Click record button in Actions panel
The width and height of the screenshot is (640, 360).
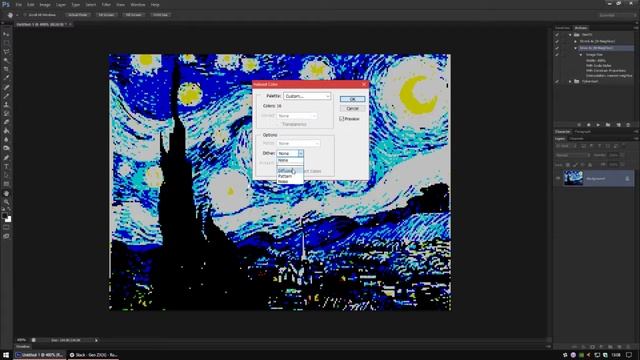(x=588, y=124)
